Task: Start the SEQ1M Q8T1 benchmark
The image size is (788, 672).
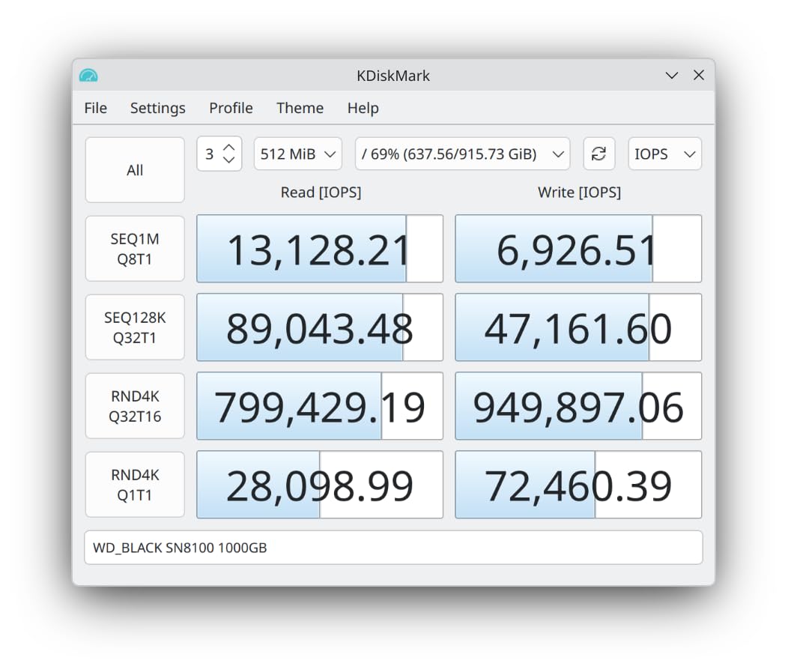Action: point(135,249)
